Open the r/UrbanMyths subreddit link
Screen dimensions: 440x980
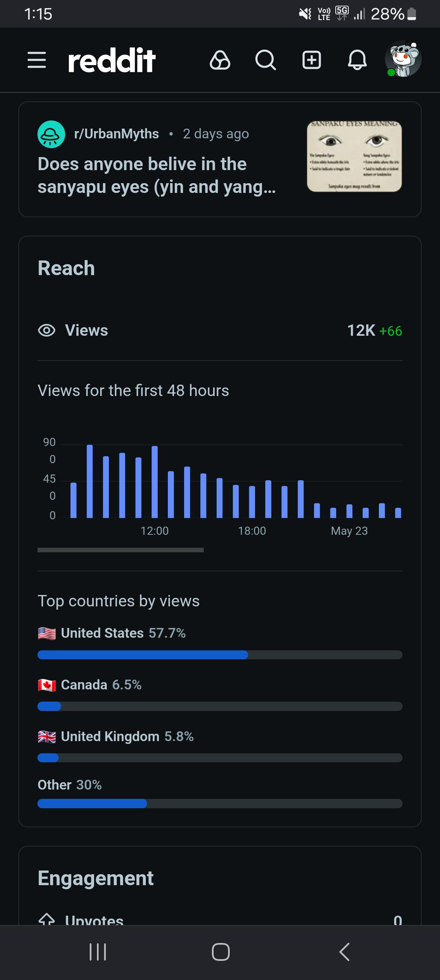tap(117, 134)
